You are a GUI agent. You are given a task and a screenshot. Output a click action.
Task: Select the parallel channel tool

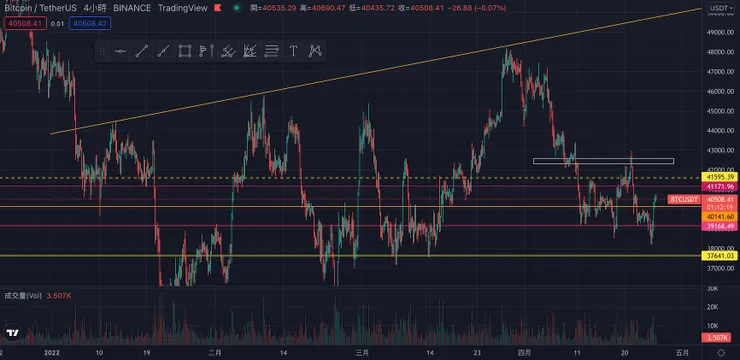[228, 51]
